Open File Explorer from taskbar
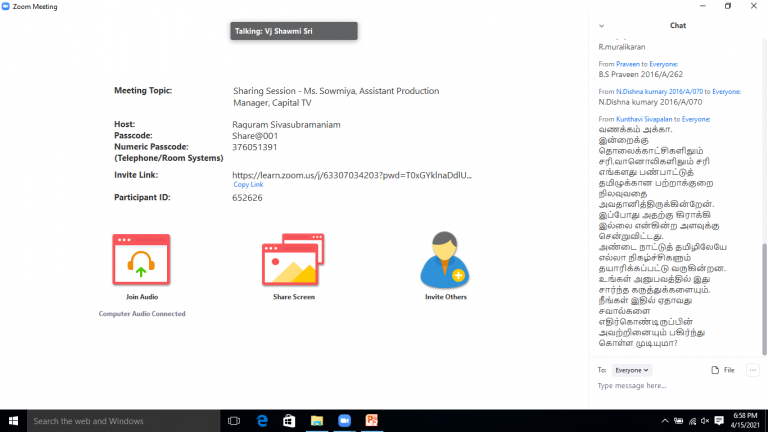Screen dimensions: 768x432 [x=317, y=421]
